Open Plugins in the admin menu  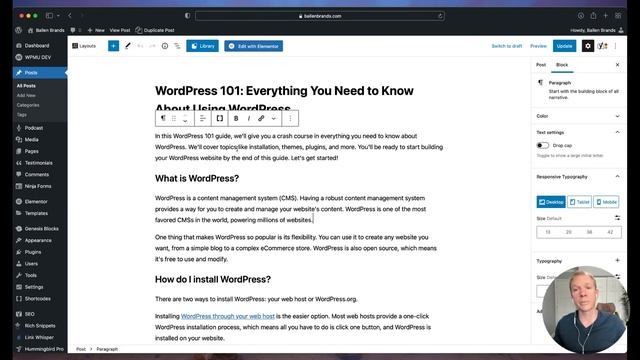click(x=33, y=252)
